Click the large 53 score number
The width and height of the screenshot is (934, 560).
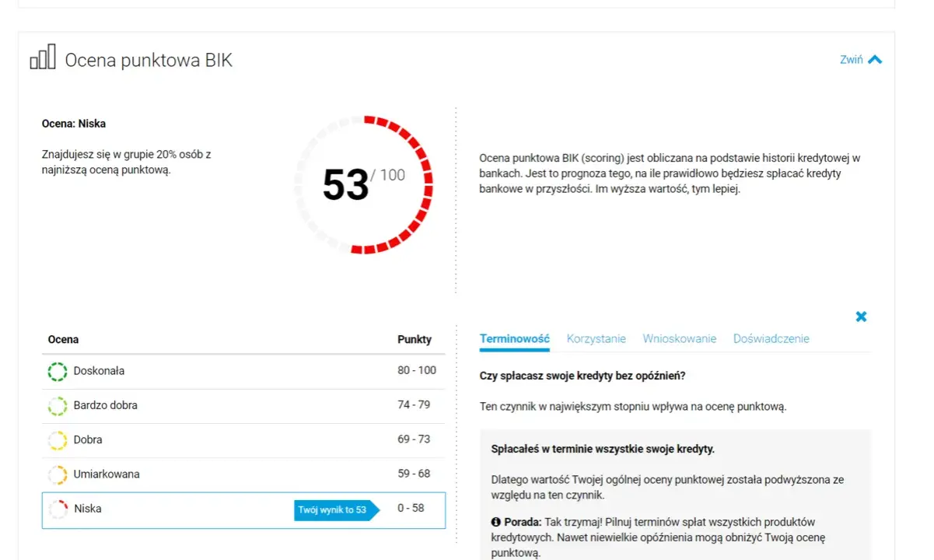345,185
